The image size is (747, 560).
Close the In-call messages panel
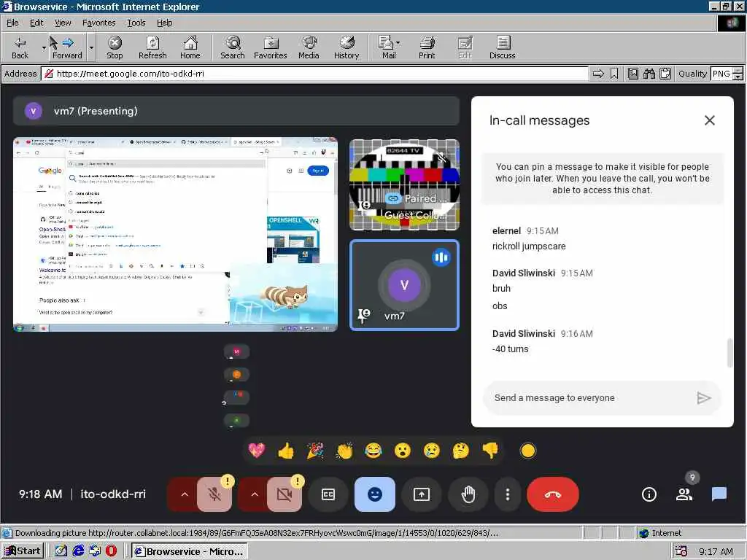tap(709, 120)
